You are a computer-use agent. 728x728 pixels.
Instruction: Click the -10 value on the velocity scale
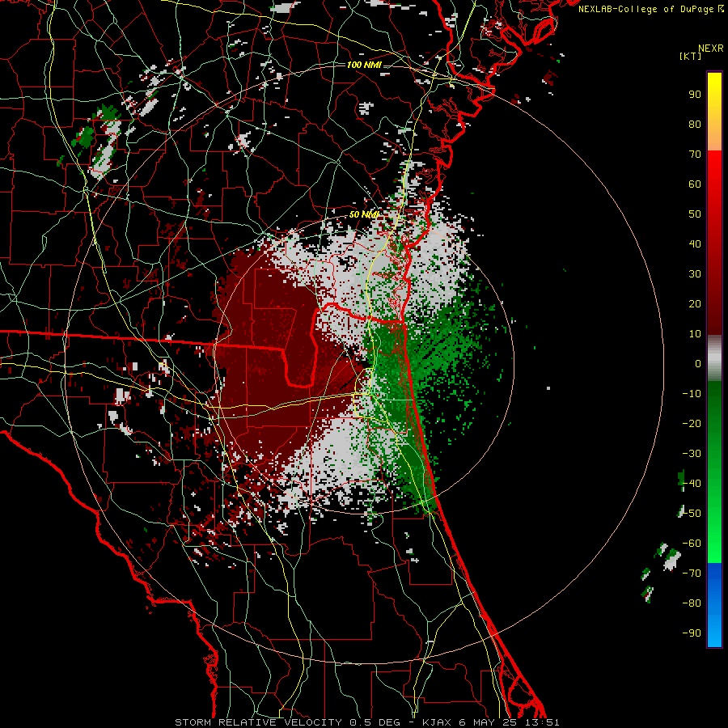pyautogui.click(x=692, y=394)
